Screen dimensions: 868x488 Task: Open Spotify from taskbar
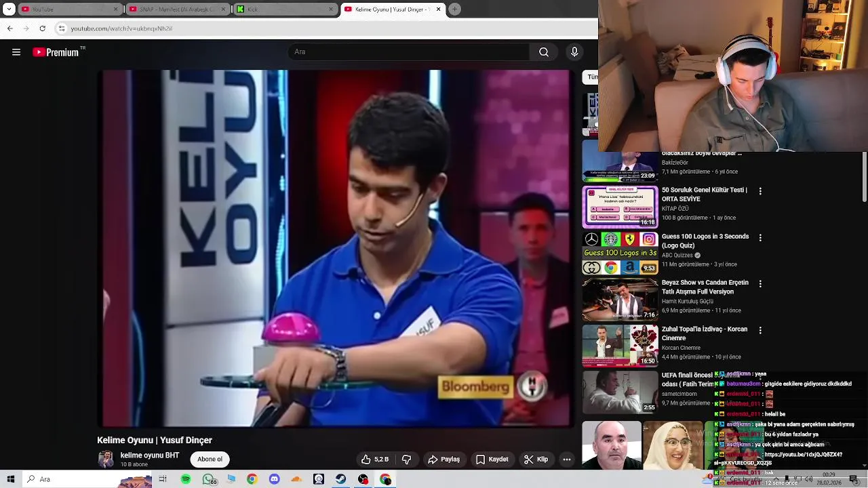pos(186,479)
